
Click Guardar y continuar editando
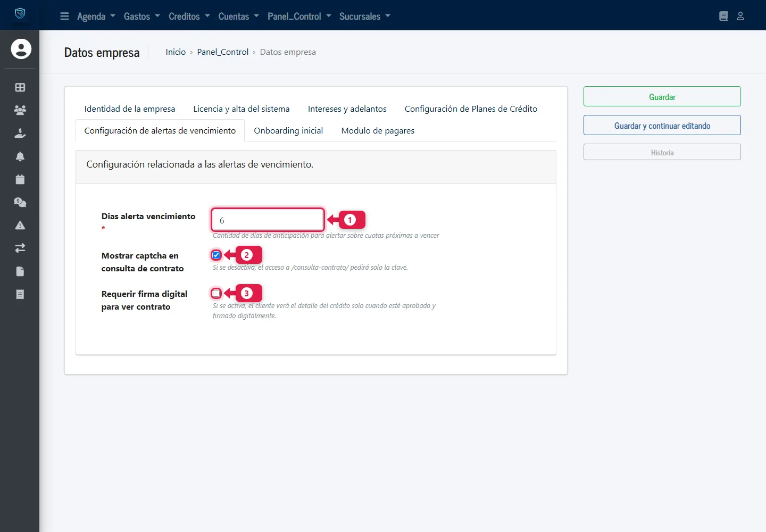coord(662,125)
